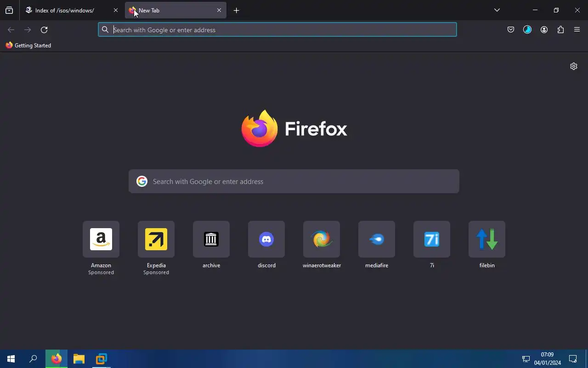Open the Save to Pocket icon
This screenshot has width=588, height=368.
[511, 30]
